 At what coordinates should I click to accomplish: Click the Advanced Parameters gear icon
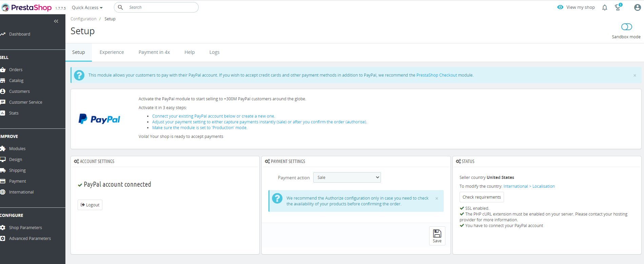pos(3,238)
